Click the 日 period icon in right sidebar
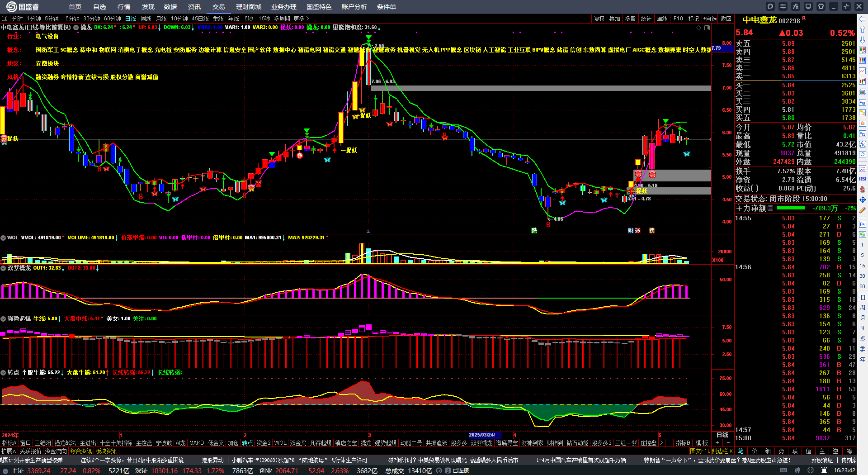 (863, 297)
